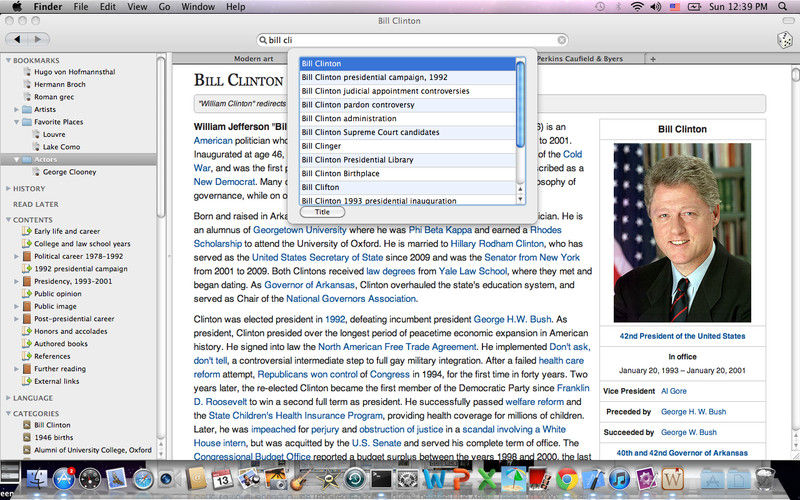Open the File menu
800x500 pixels.
(x=81, y=7)
